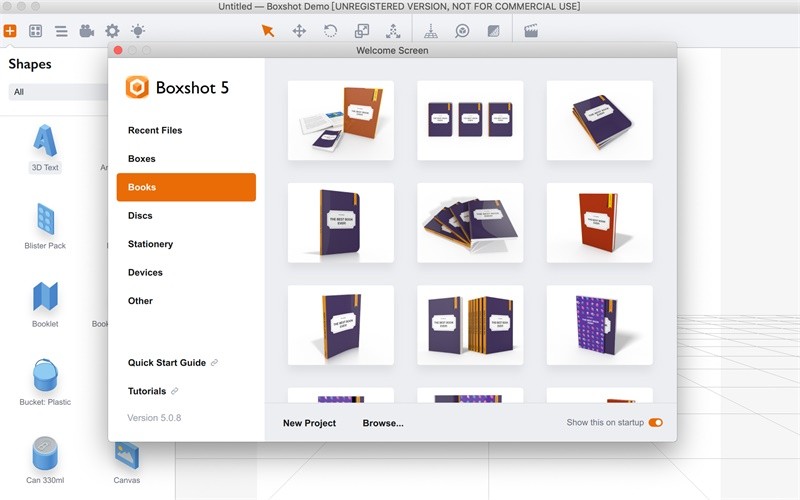Switch to Devices category
800x500 pixels.
click(145, 272)
